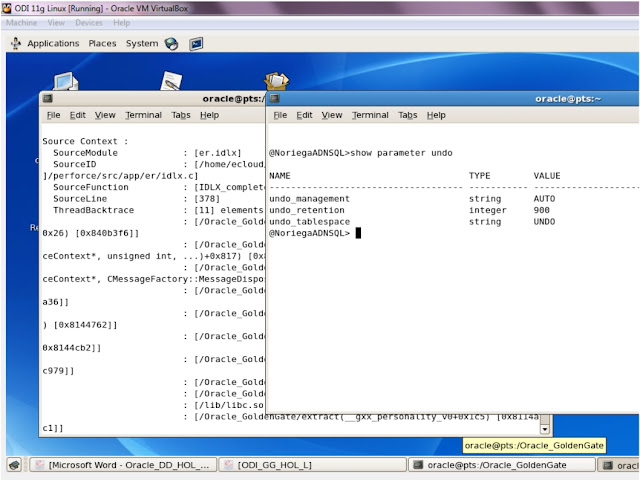Screen dimensions: 640x480
Task: Open Tabs menu in front oracle@pts:~ terminal
Action: click(408, 115)
